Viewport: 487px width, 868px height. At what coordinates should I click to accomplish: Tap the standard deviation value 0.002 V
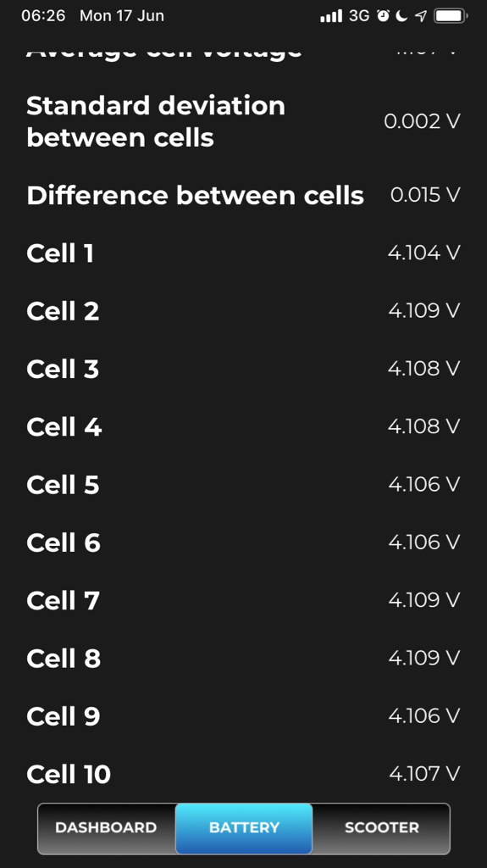click(423, 121)
